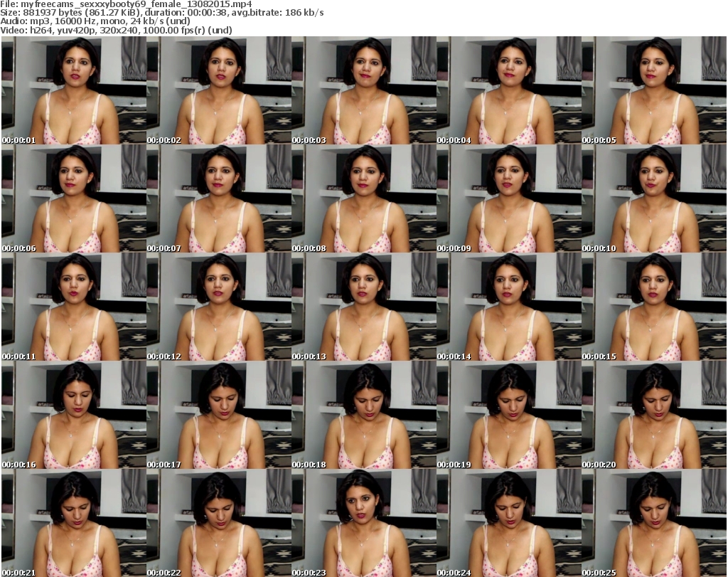Pick the frame at timestamp 00:00:15

[x=654, y=307]
